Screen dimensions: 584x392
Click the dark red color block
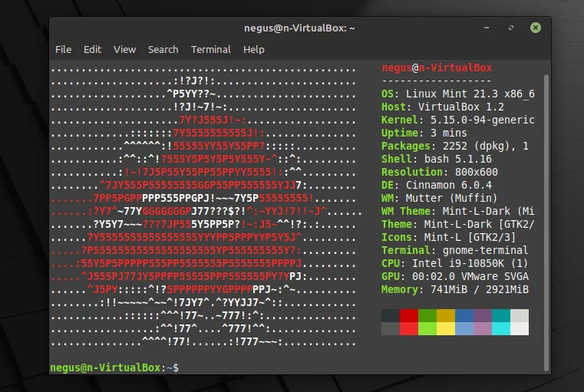coord(408,315)
